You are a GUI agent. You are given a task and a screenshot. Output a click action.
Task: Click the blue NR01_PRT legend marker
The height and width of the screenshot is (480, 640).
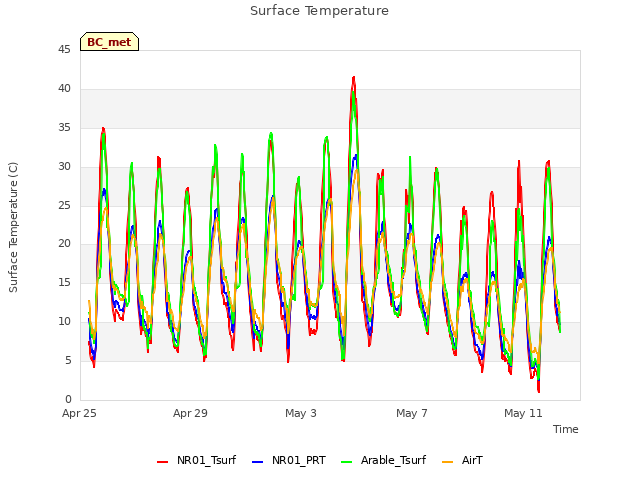258,462
